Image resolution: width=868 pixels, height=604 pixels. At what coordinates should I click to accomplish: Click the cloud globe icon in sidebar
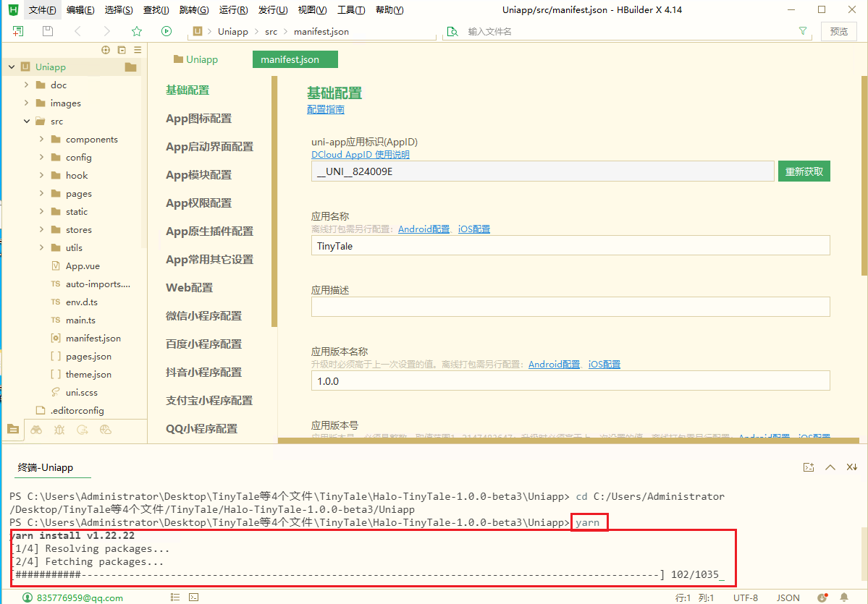(x=106, y=430)
